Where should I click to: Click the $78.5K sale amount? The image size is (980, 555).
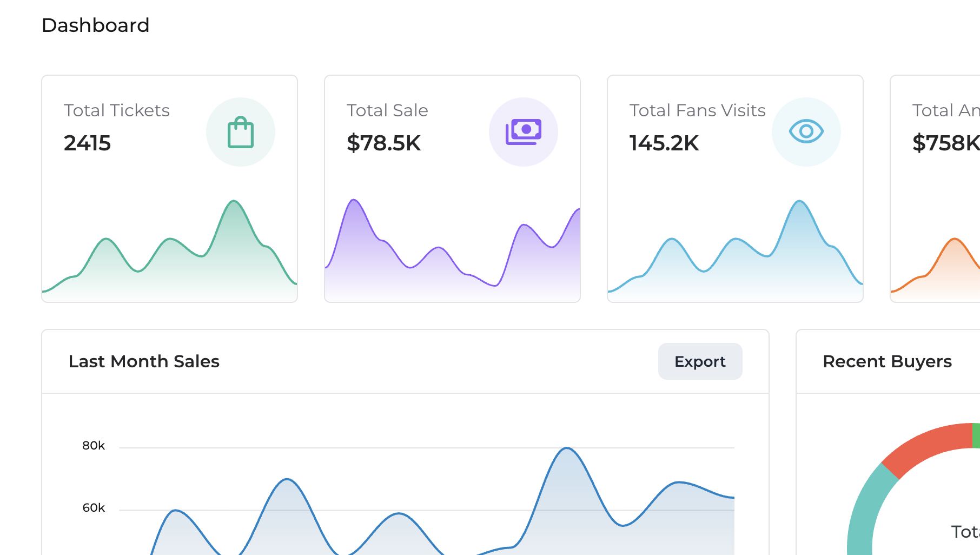pyautogui.click(x=383, y=143)
